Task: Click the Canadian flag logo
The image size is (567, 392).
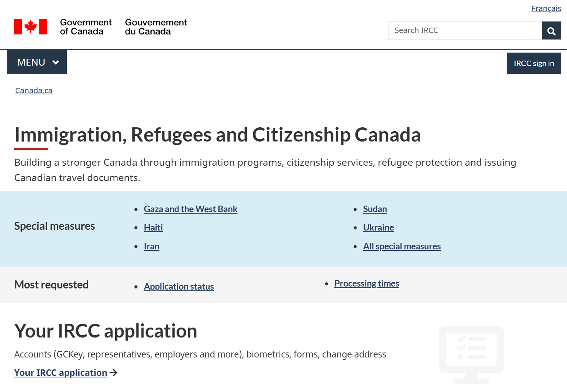Action: click(31, 27)
